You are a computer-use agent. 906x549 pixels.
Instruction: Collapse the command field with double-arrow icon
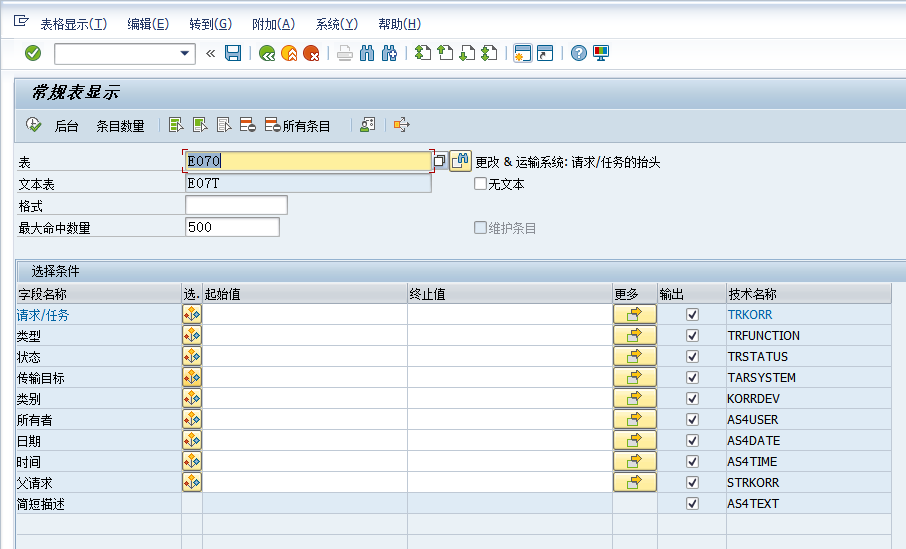[x=210, y=53]
